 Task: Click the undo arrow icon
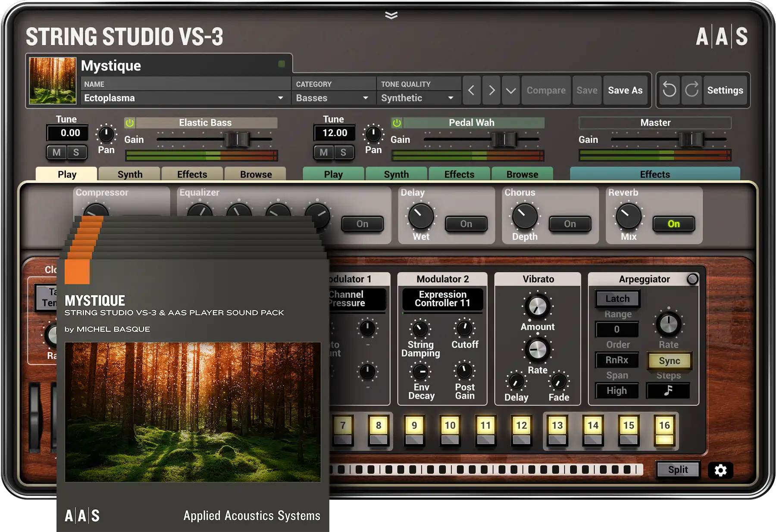click(670, 90)
